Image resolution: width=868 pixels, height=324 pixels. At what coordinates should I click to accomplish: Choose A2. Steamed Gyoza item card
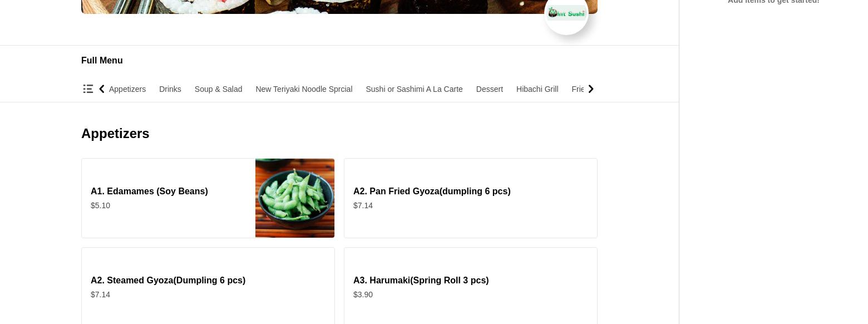coord(208,286)
